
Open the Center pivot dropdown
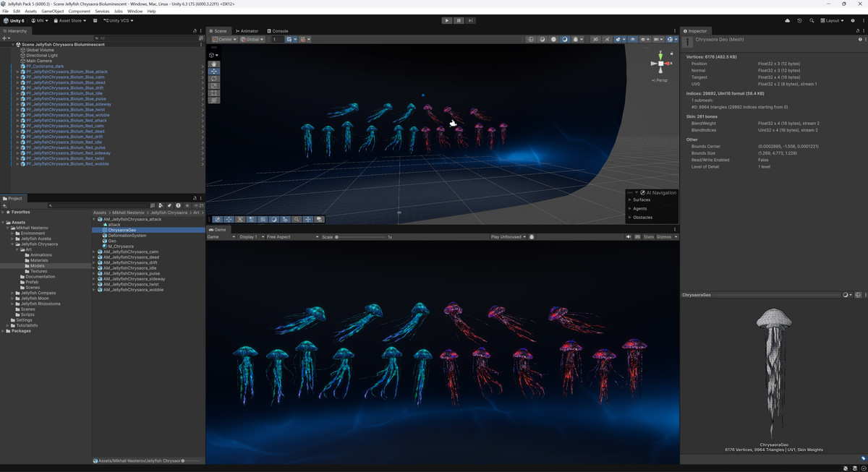[224, 39]
